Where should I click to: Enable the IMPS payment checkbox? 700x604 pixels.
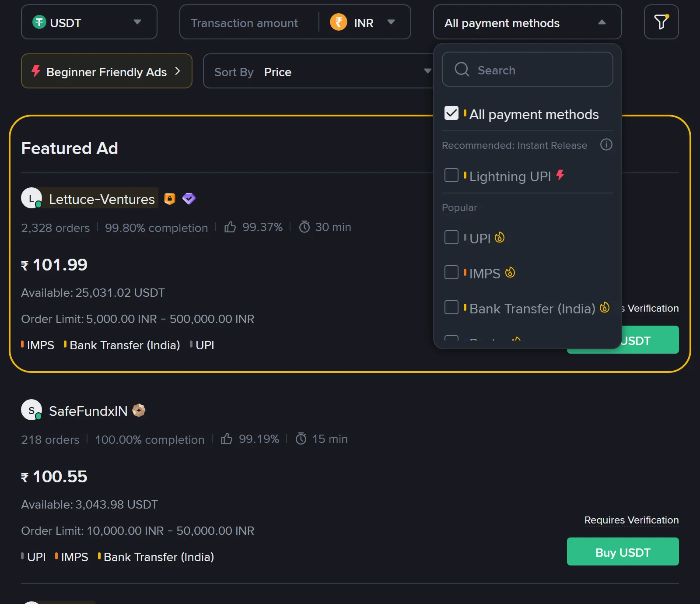(x=451, y=272)
